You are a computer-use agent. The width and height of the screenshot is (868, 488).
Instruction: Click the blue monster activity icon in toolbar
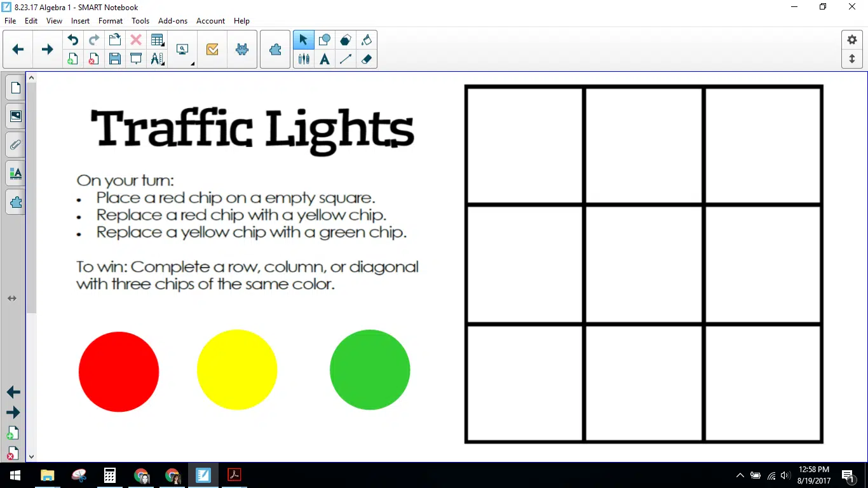pos(242,50)
